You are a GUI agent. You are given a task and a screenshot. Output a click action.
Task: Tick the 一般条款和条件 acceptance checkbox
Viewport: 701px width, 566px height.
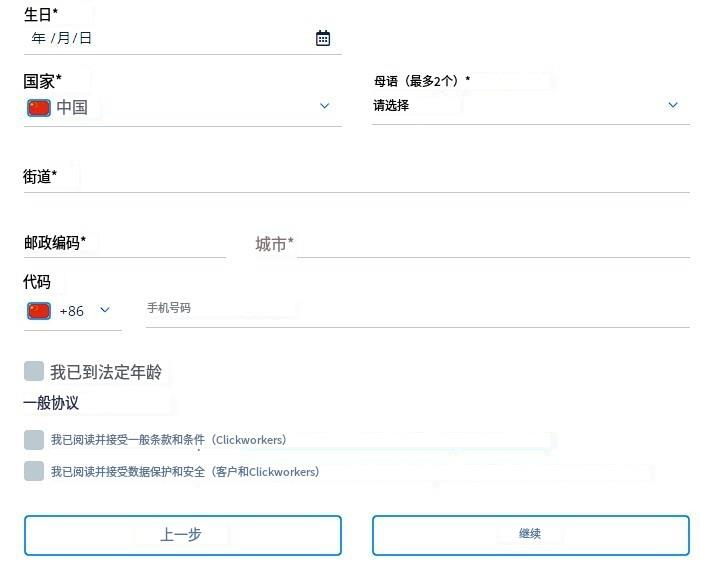tap(34, 440)
